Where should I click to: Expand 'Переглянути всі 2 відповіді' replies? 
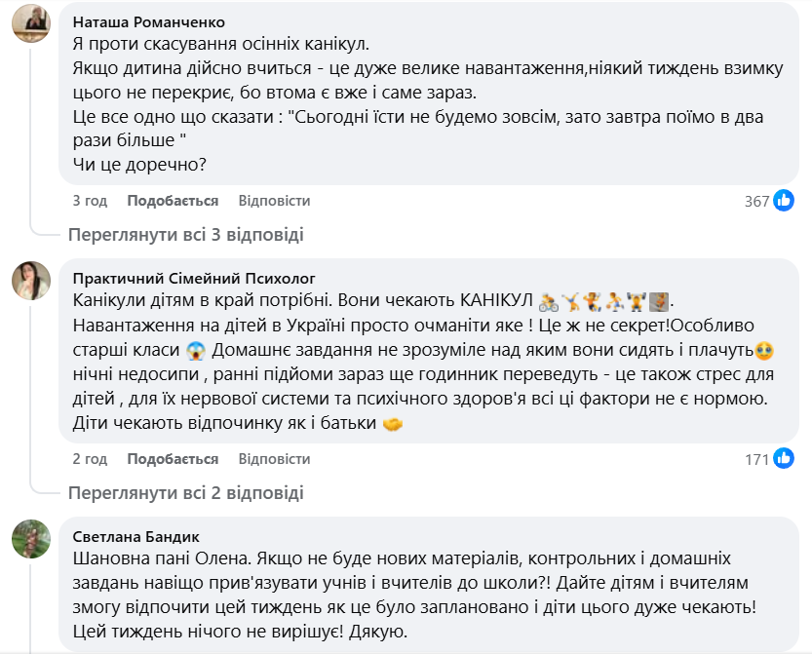coord(185,492)
